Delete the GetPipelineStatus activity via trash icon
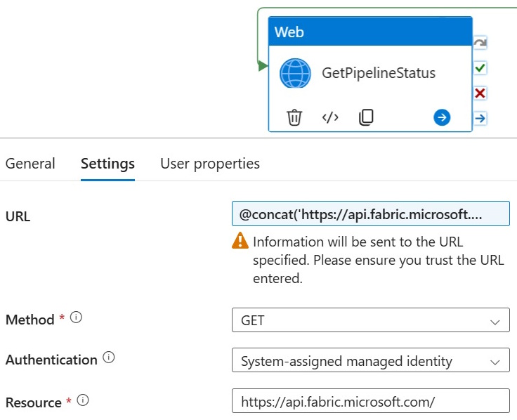 (294, 117)
